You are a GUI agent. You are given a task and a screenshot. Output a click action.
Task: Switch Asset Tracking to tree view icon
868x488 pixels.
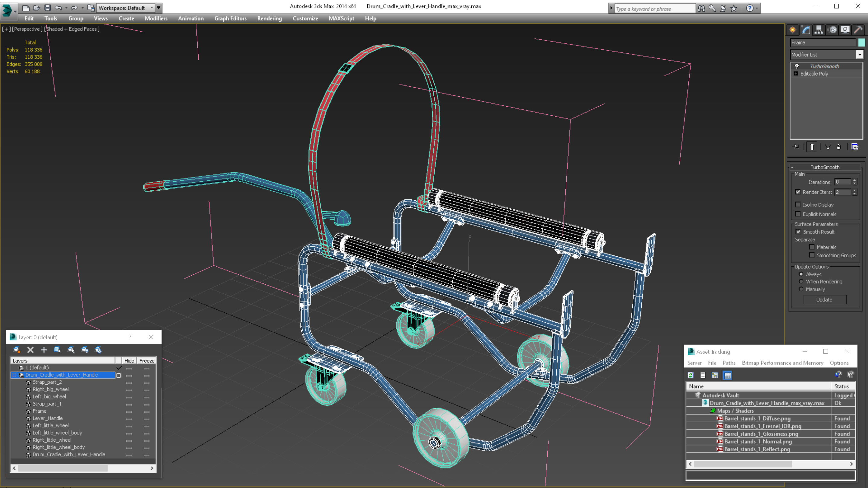point(715,375)
